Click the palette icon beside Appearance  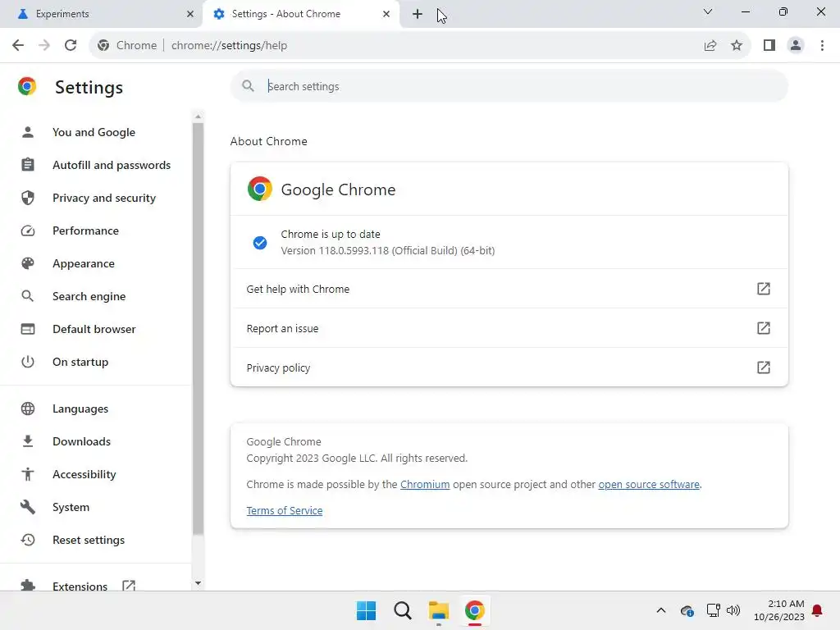[x=28, y=263]
